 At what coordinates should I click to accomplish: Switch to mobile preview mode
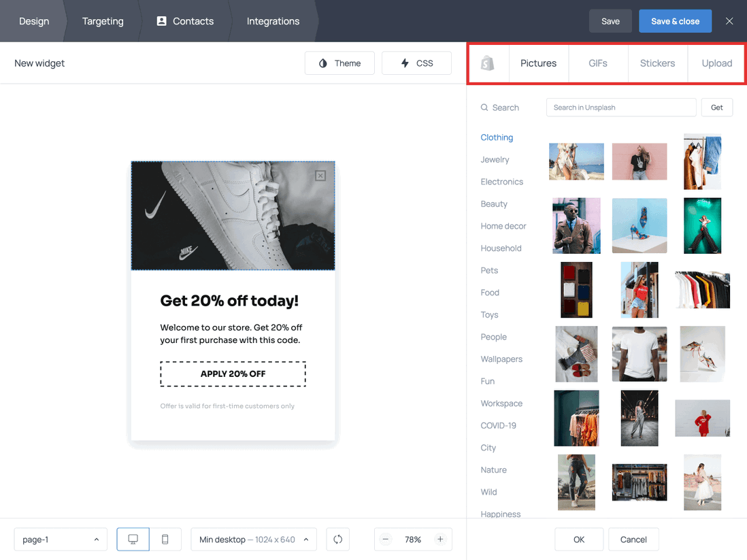coord(165,539)
